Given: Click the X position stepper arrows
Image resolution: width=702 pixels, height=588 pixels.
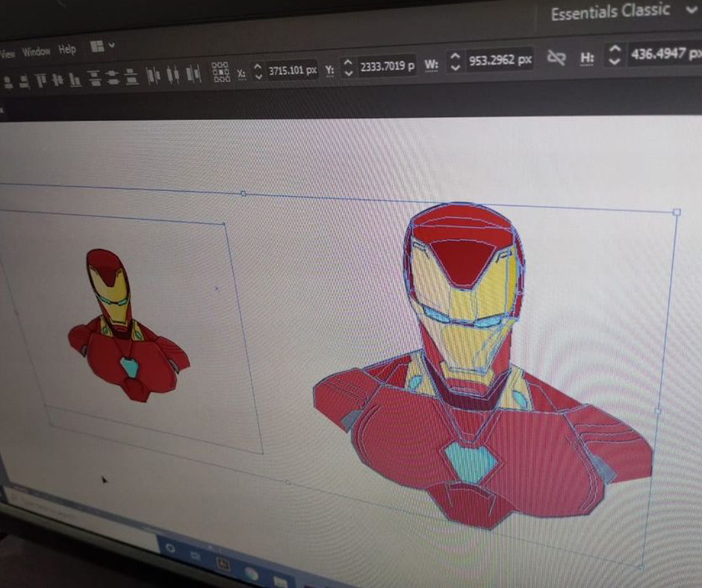Looking at the screenshot, I should point(258,72).
